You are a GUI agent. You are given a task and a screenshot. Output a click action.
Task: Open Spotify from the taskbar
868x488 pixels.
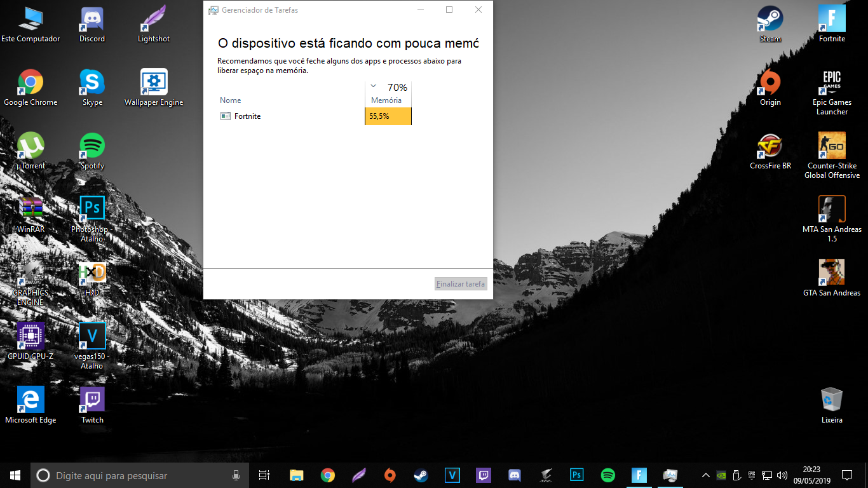(608, 475)
